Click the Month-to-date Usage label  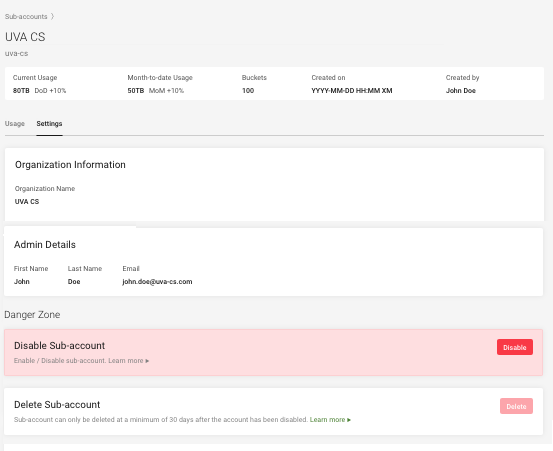[x=160, y=78]
